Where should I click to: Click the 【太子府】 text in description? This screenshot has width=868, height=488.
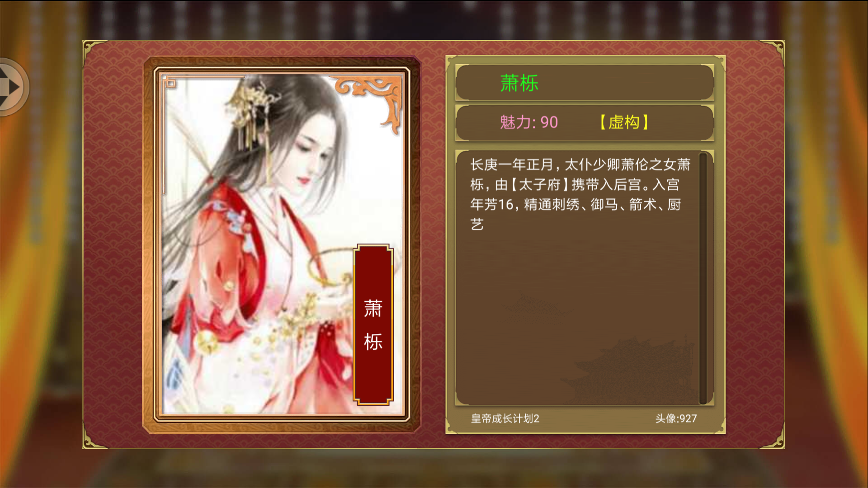pyautogui.click(x=540, y=184)
